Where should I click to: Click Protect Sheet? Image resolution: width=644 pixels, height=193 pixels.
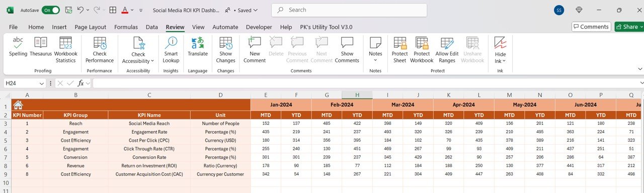point(400,49)
